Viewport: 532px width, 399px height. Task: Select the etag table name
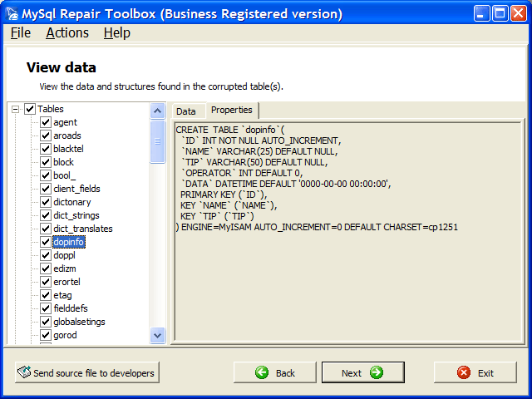pyautogui.click(x=63, y=295)
